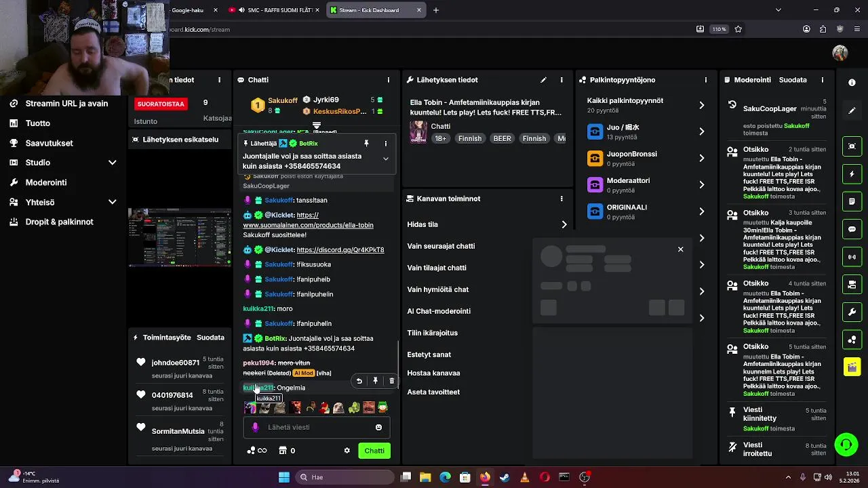Click the profile avatar at top right
868x488 pixels.
840,53
